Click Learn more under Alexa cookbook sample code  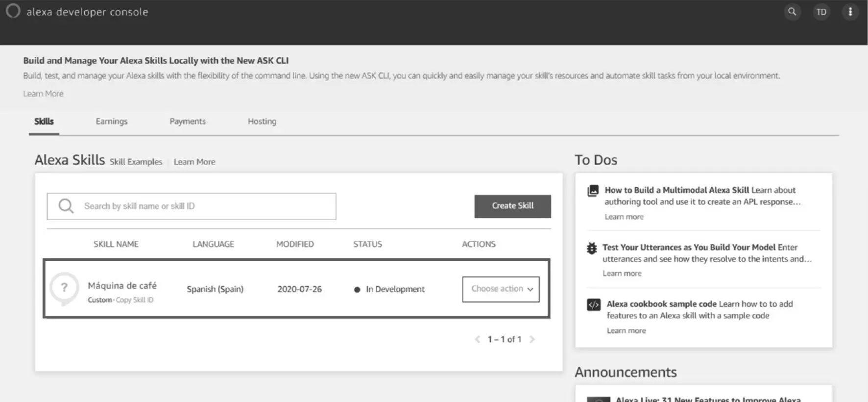[627, 331]
